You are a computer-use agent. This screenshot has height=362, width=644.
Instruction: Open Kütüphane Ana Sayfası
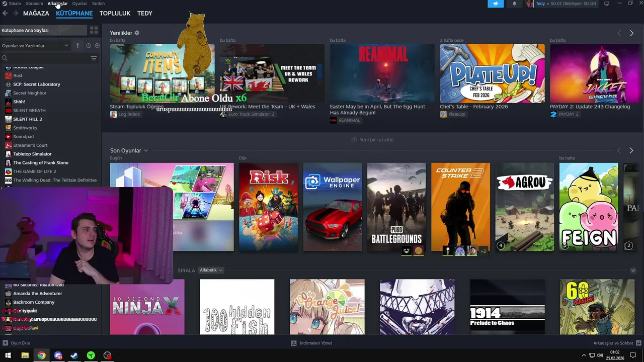click(x=43, y=31)
